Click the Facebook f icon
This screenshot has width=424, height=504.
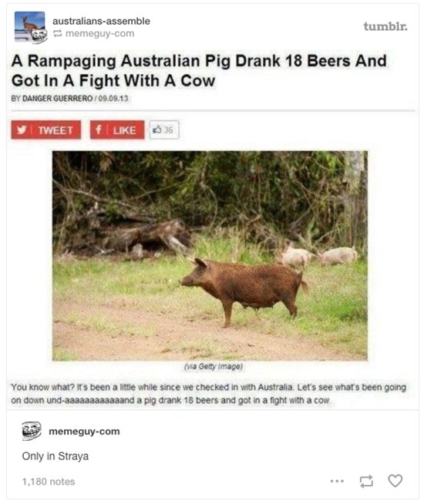point(99,130)
